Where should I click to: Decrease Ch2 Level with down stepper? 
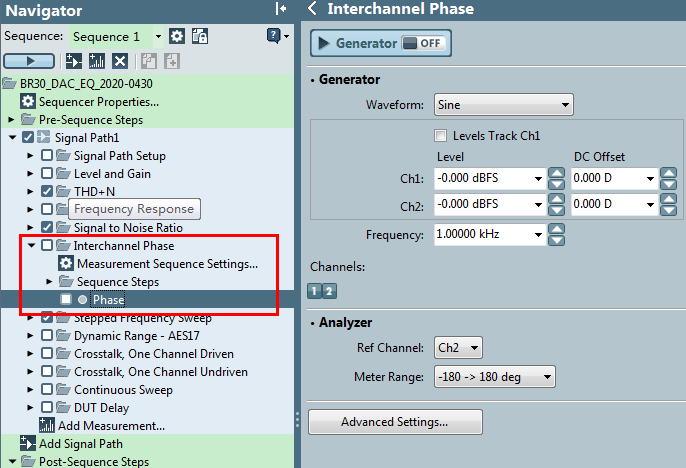coord(556,210)
